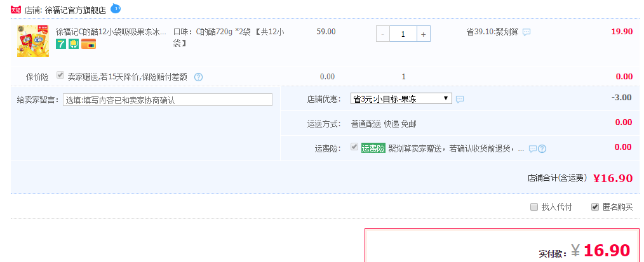The image size is (644, 262).
Task: Open the blue Wangwang chat icon
Action: (x=116, y=8)
